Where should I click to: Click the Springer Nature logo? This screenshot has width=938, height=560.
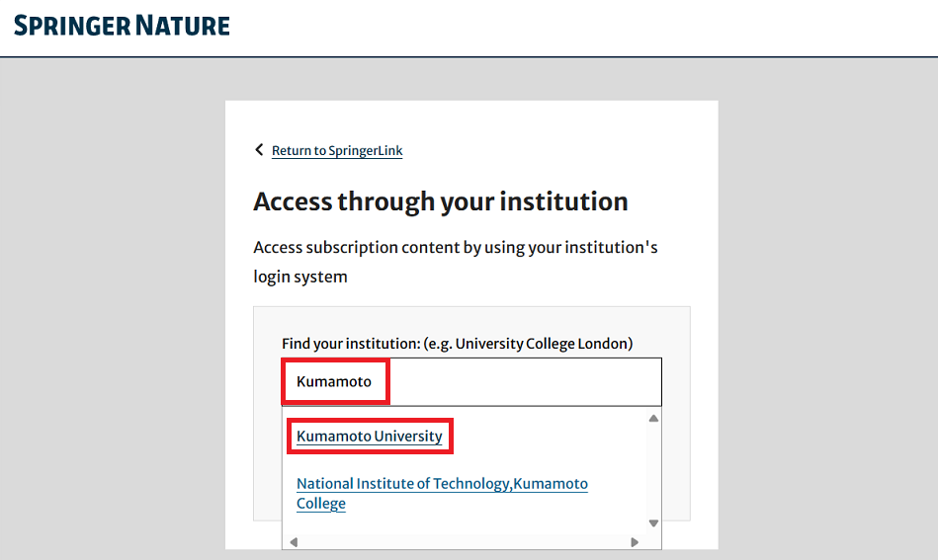tap(122, 26)
